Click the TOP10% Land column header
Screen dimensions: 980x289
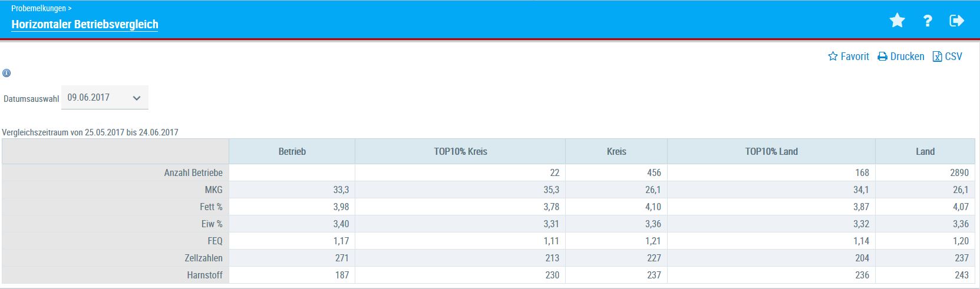coord(771,152)
